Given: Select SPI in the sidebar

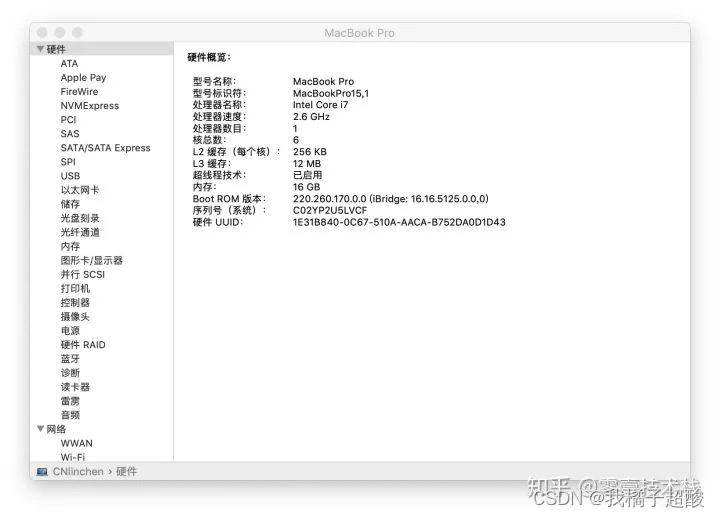Looking at the screenshot, I should click(x=68, y=162).
